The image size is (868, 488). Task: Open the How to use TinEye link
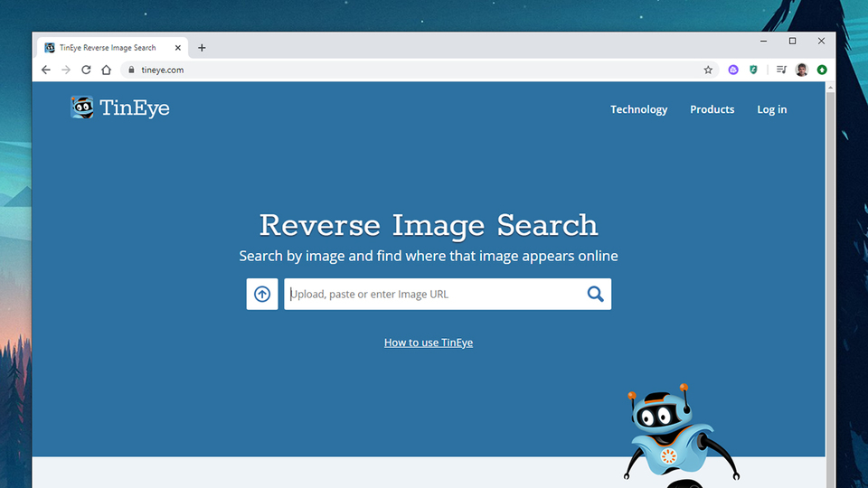click(429, 343)
